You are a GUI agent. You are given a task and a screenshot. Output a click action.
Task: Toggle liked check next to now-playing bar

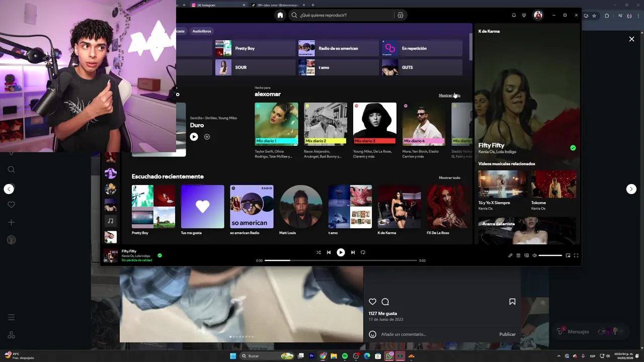(x=159, y=255)
